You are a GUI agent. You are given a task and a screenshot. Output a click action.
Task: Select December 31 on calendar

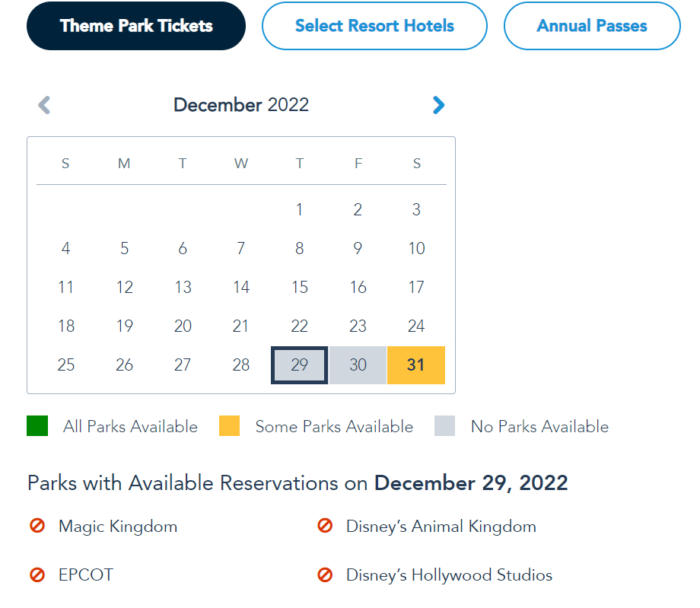click(416, 365)
